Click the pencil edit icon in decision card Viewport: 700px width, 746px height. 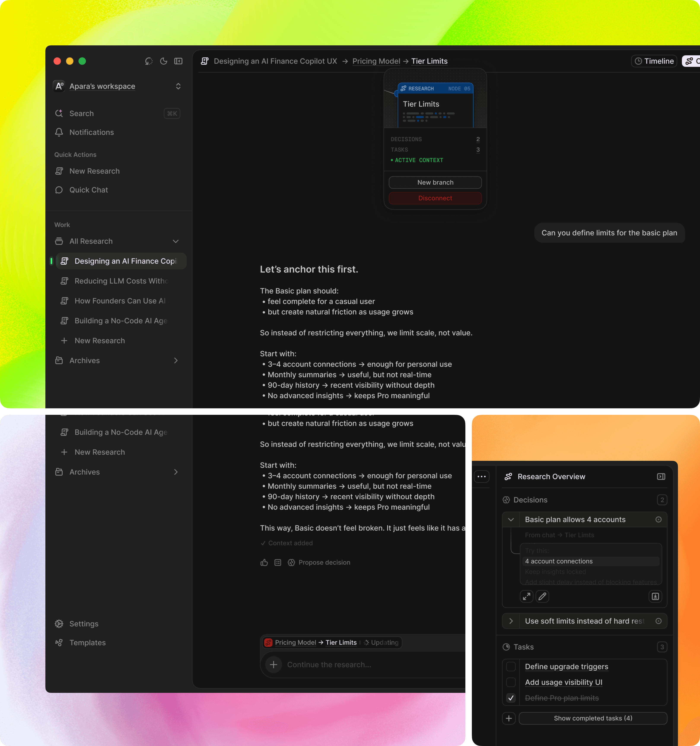pyautogui.click(x=542, y=596)
